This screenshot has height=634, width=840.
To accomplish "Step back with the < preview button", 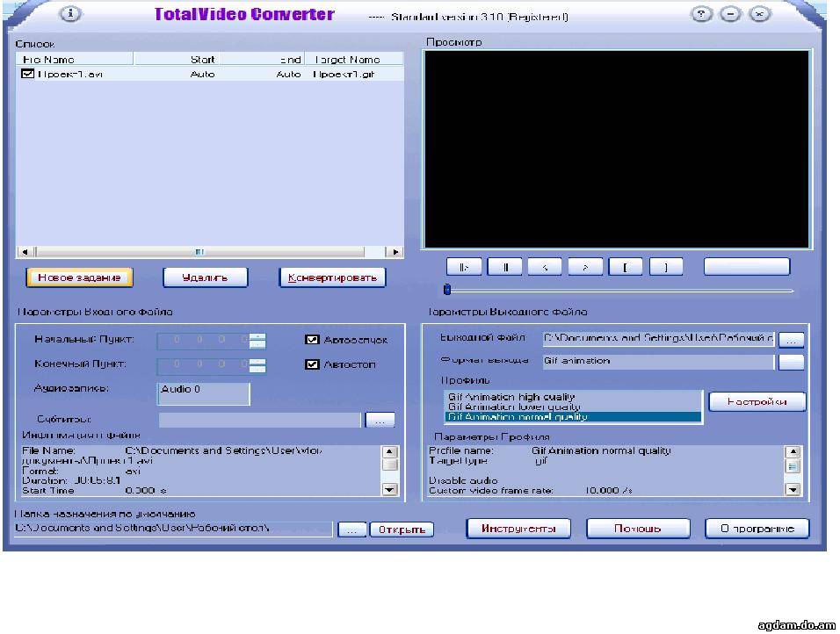I will pos(545,267).
